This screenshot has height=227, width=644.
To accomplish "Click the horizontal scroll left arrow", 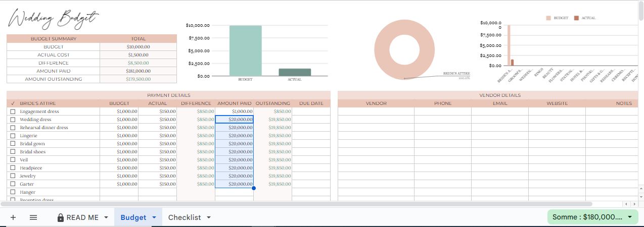I will [627, 204].
